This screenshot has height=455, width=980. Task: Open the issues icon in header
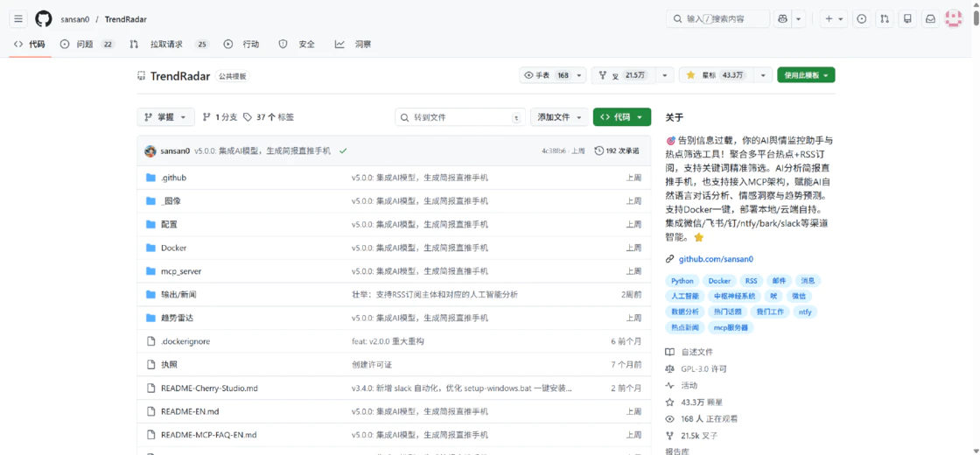(x=861, y=18)
